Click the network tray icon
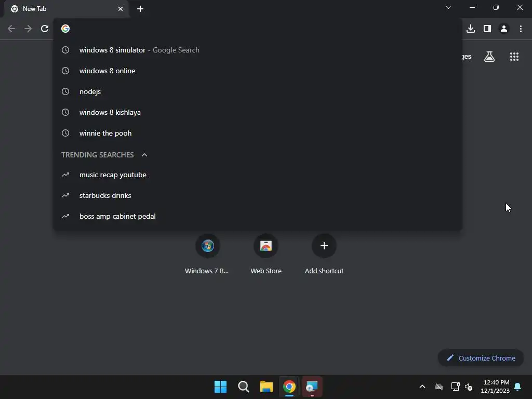Viewport: 532px width, 399px height. (x=455, y=387)
